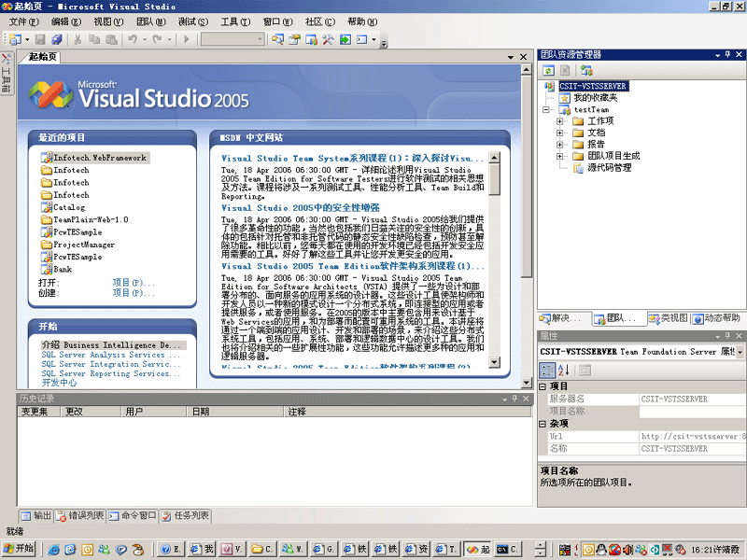Viewport: 747px width, 560px height.
Task: Collapse the 项目 property category
Action: (543, 386)
